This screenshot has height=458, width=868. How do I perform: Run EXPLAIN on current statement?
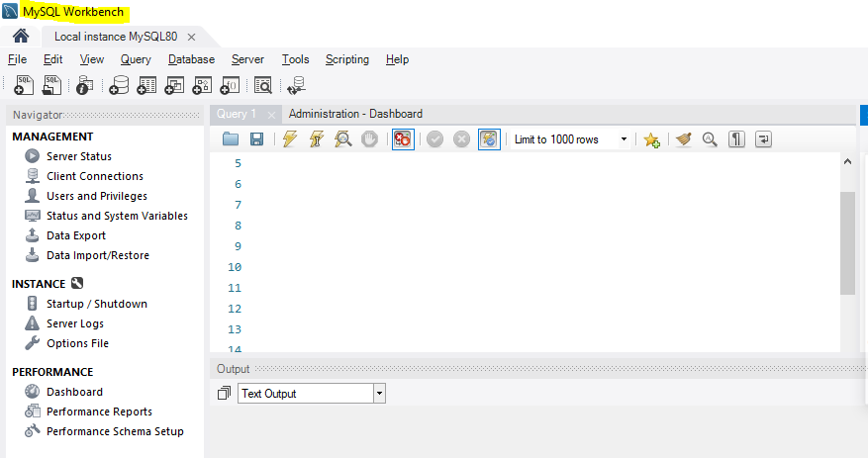[x=343, y=138]
